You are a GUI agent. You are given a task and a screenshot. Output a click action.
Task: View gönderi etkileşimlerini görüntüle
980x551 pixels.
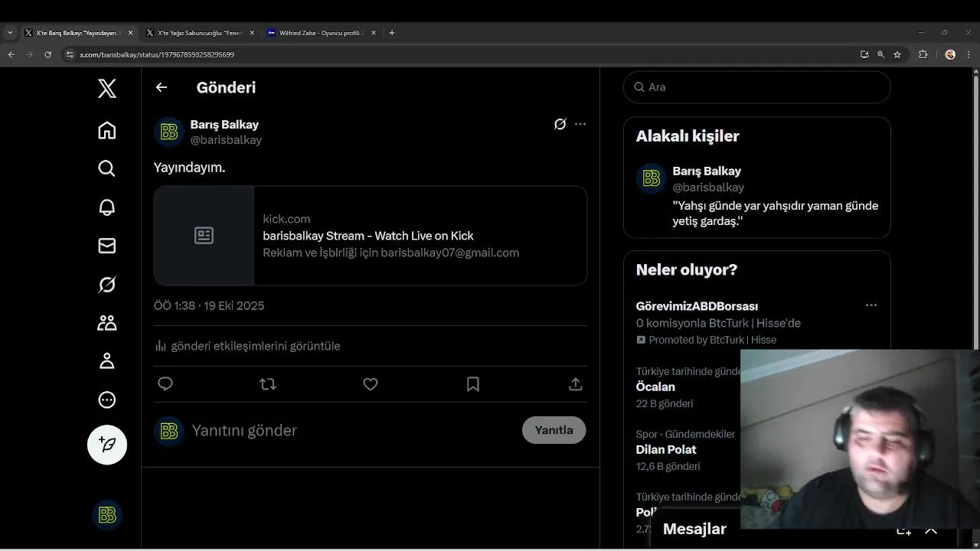tap(247, 346)
